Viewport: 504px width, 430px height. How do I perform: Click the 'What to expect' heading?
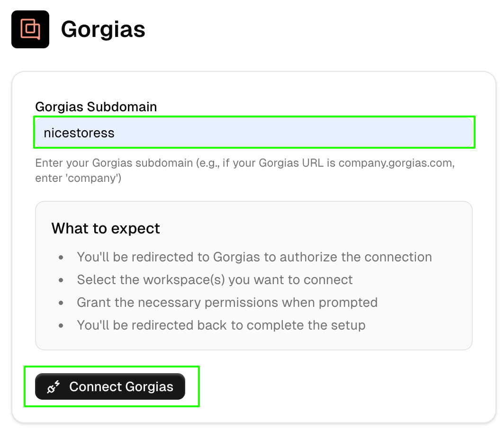(x=106, y=229)
